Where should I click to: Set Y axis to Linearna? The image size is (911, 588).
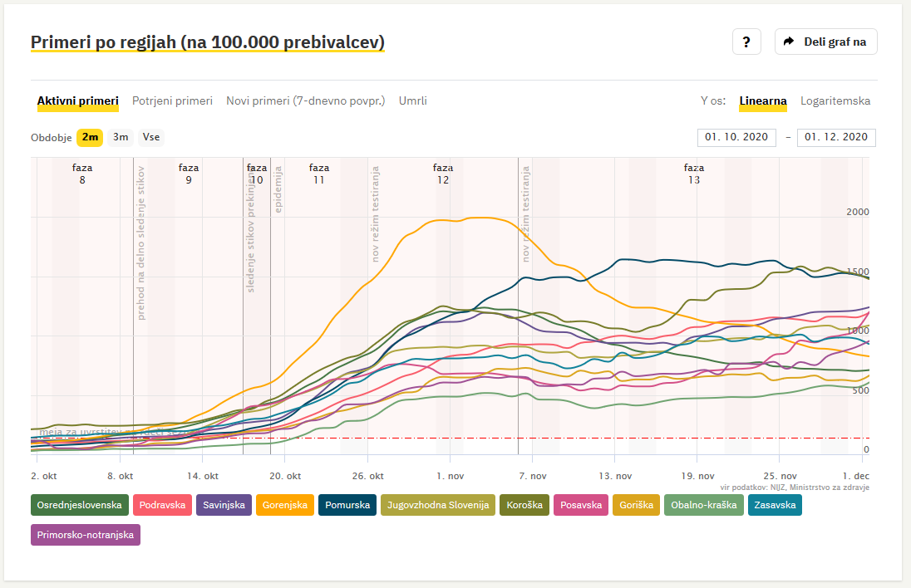tap(762, 101)
